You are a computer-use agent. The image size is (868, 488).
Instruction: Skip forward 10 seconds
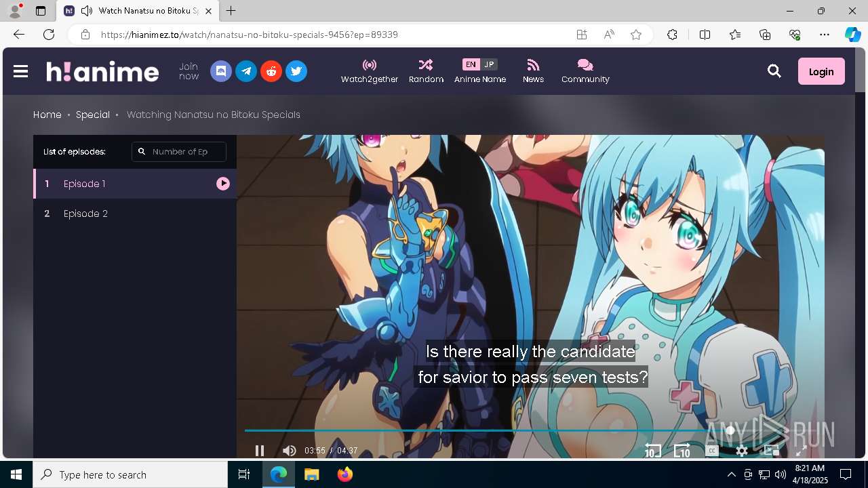click(682, 451)
